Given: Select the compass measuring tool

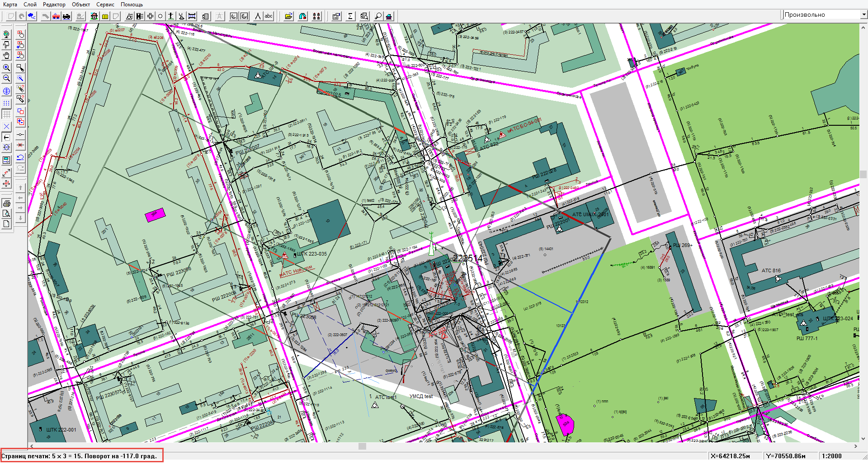Looking at the screenshot, I should click(x=258, y=16).
